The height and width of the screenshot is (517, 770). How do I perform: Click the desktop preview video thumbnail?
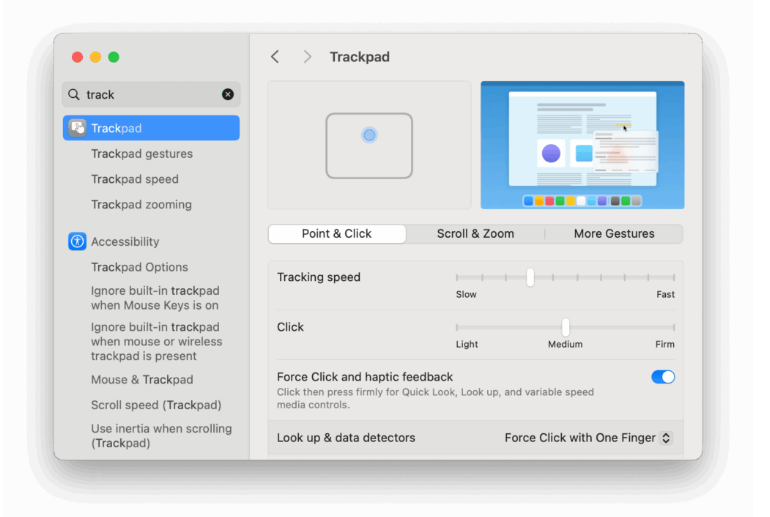[582, 145]
